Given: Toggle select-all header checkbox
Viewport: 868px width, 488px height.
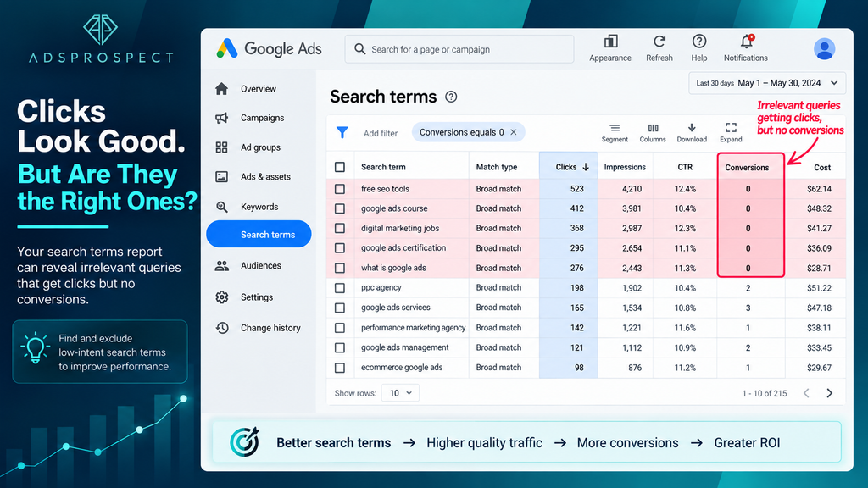Looking at the screenshot, I should tap(340, 167).
